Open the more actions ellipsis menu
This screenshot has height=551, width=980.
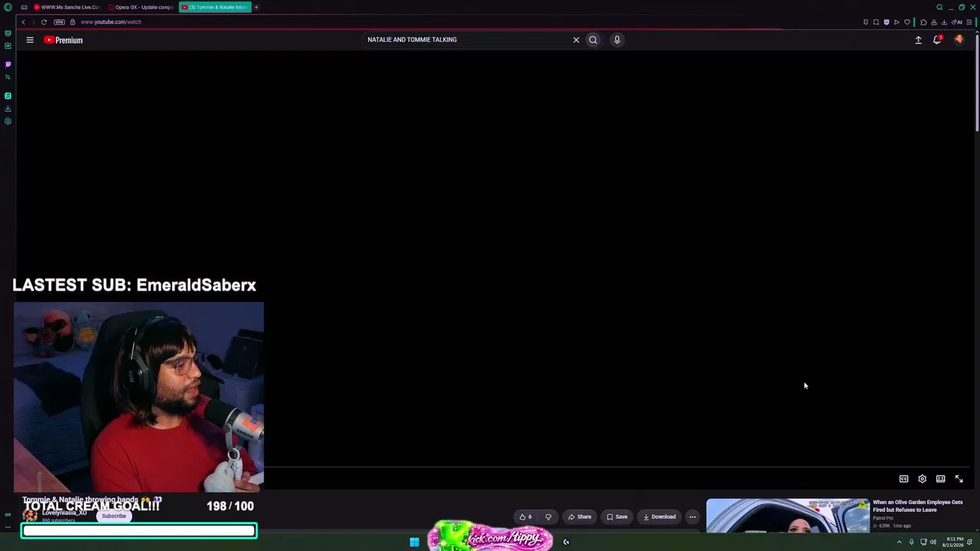[x=692, y=517]
